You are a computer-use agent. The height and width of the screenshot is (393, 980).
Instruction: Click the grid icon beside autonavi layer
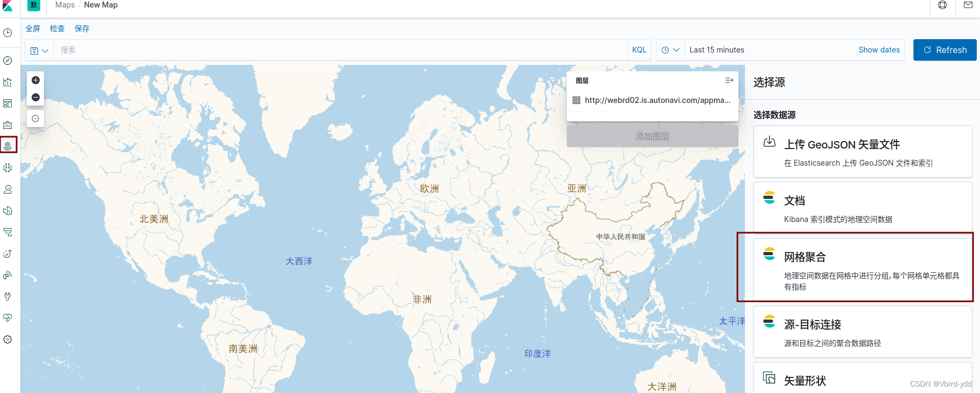(576, 100)
